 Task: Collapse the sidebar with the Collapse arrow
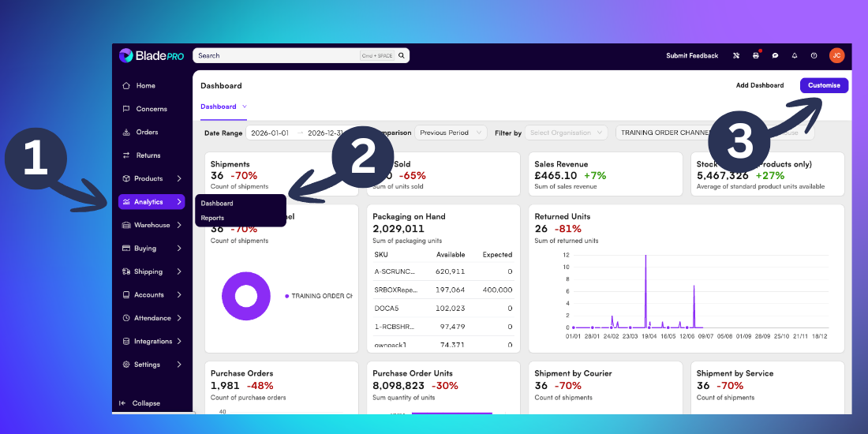pos(140,403)
